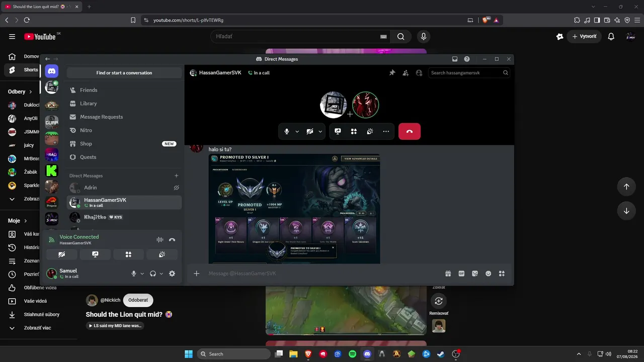The image size is (644, 362).
Task: Open Discord User Settings gear
Action: tap(172, 274)
